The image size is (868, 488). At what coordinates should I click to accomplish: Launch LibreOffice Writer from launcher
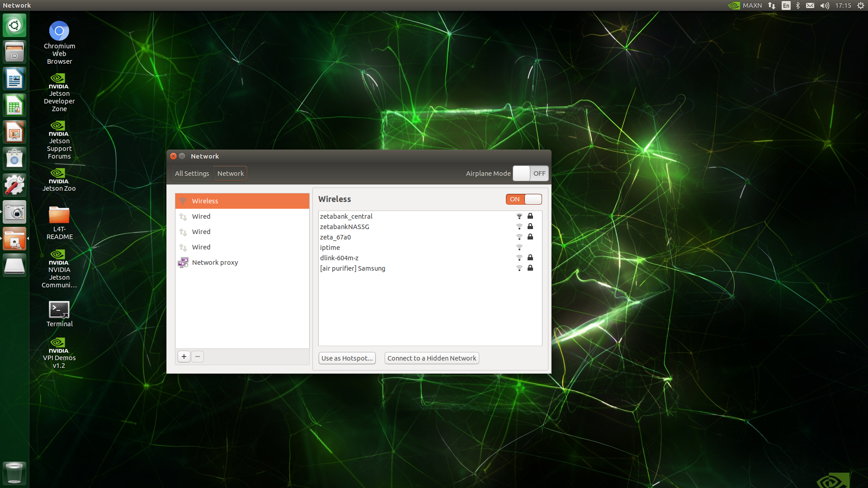[14, 79]
